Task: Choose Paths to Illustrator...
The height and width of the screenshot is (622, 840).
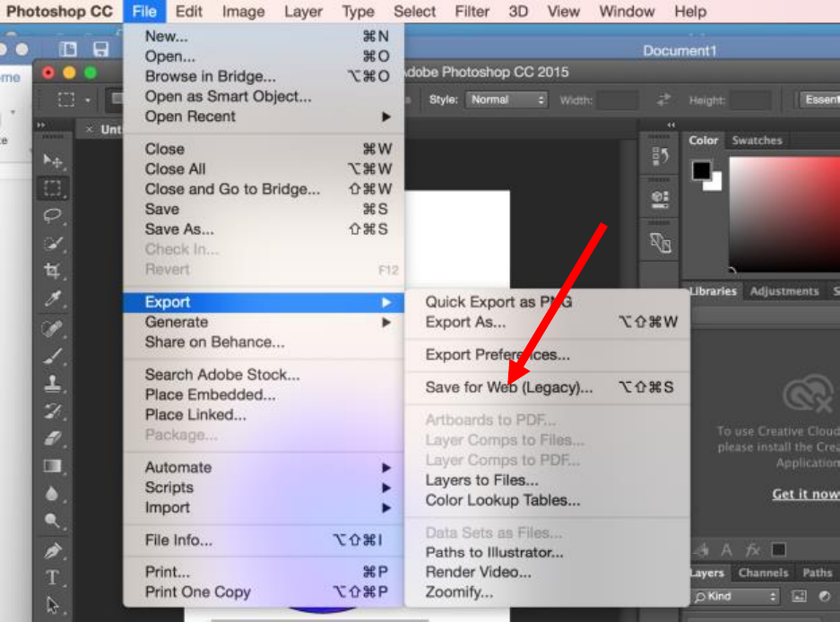Action: click(548, 552)
